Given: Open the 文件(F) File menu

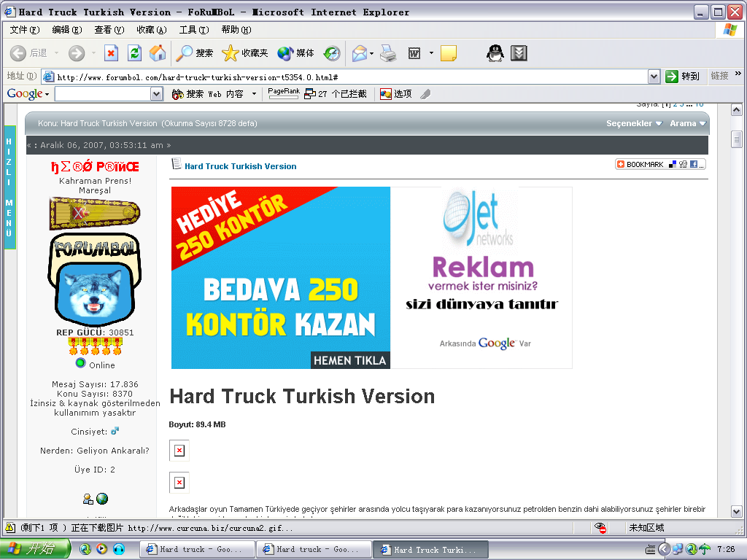Looking at the screenshot, I should (25, 29).
